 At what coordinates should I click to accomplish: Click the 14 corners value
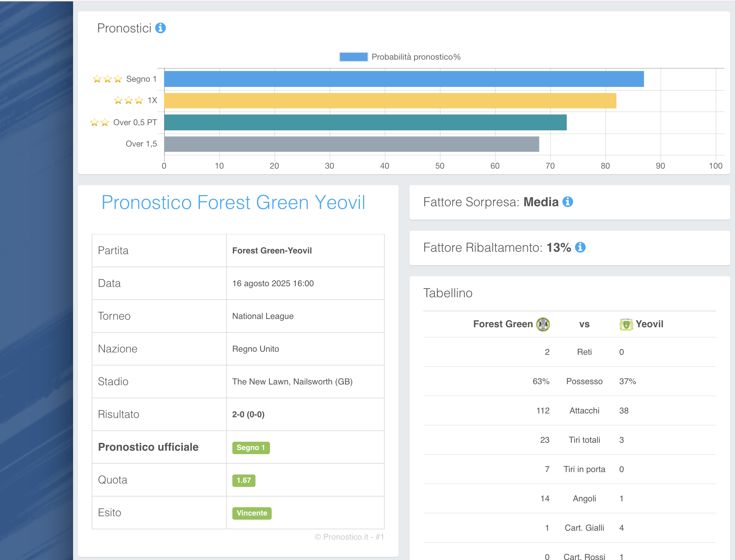click(545, 499)
